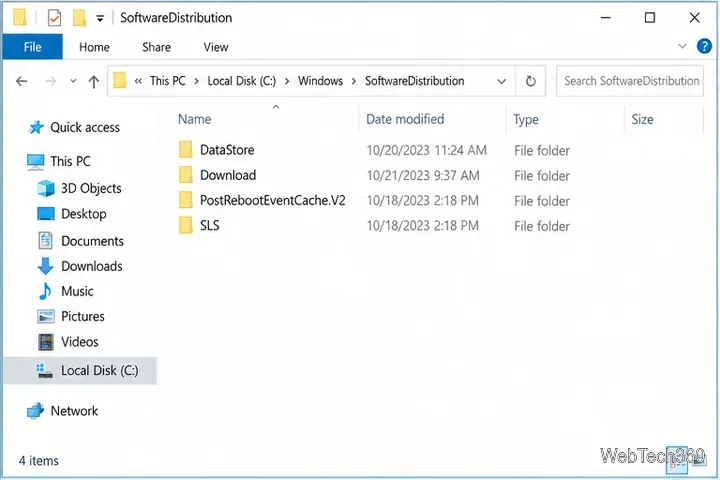
Task: Open the File menu
Action: (x=33, y=47)
